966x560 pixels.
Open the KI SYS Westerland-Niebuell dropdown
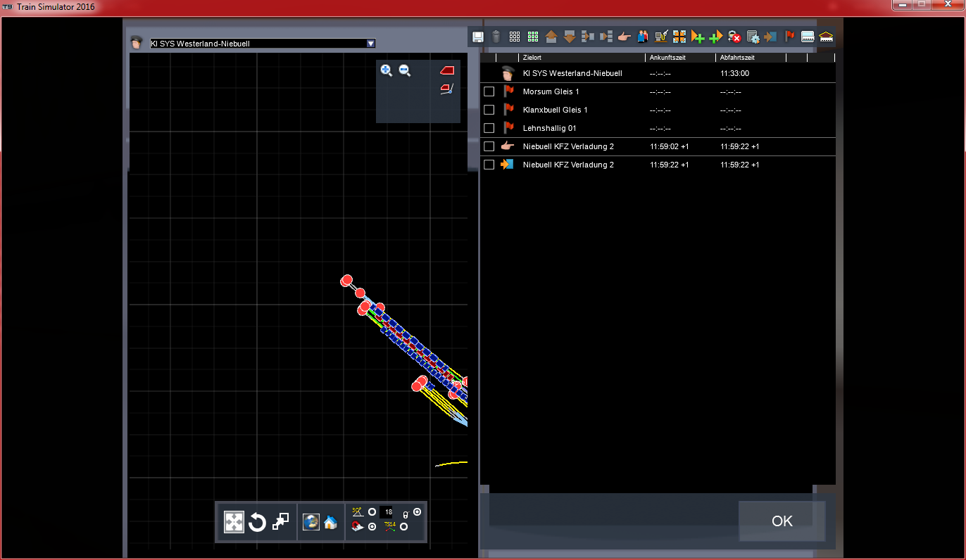[x=371, y=44]
